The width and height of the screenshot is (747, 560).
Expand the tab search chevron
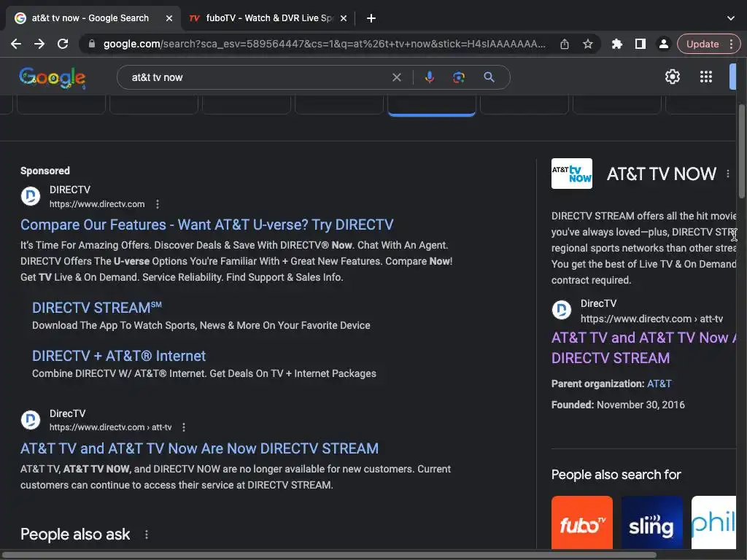[731, 18]
